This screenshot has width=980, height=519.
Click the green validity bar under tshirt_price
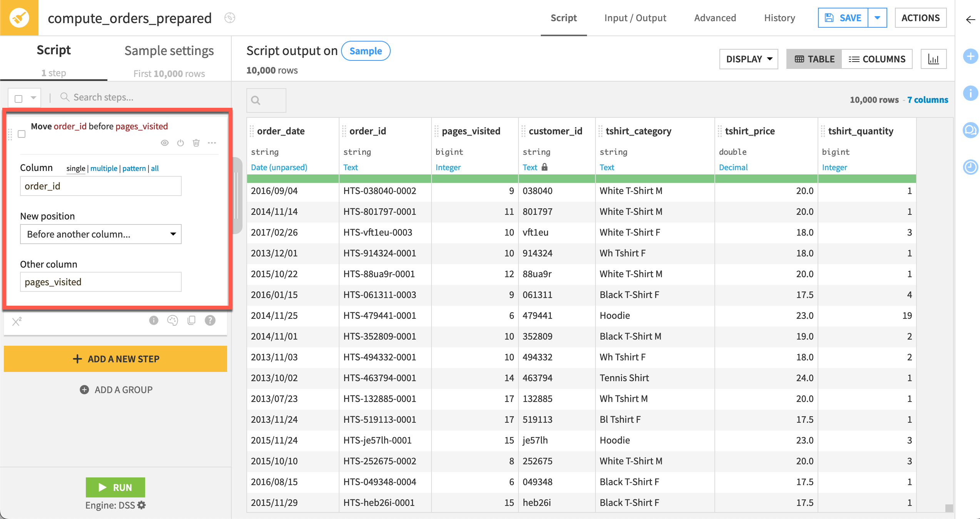point(766,178)
